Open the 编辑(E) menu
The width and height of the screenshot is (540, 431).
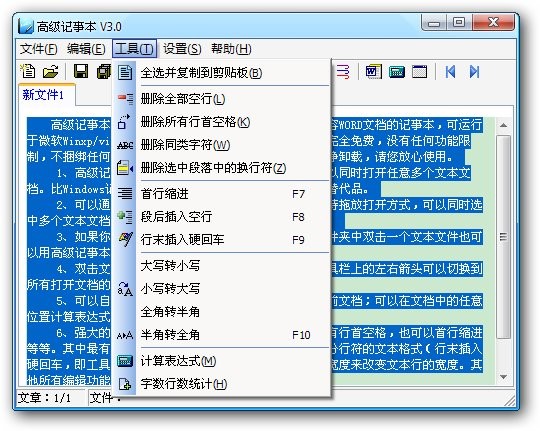(x=86, y=49)
